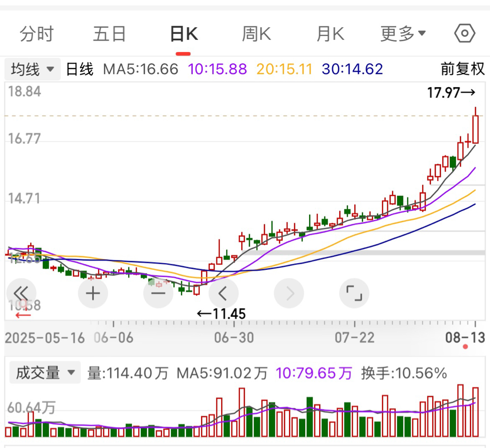Change the 前复权 adjustment setting
The image size is (490, 448).
(463, 69)
